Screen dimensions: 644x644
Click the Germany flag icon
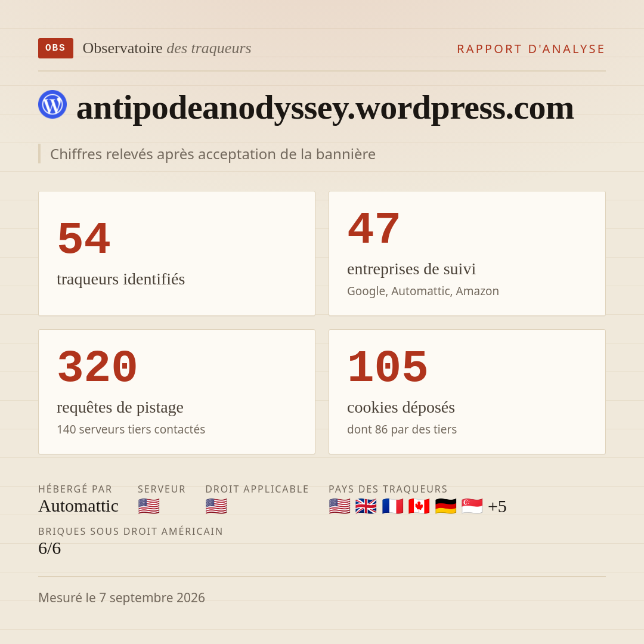[x=445, y=506]
